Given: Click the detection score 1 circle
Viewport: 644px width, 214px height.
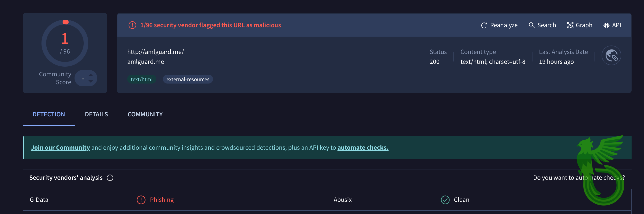Looking at the screenshot, I should click(65, 43).
